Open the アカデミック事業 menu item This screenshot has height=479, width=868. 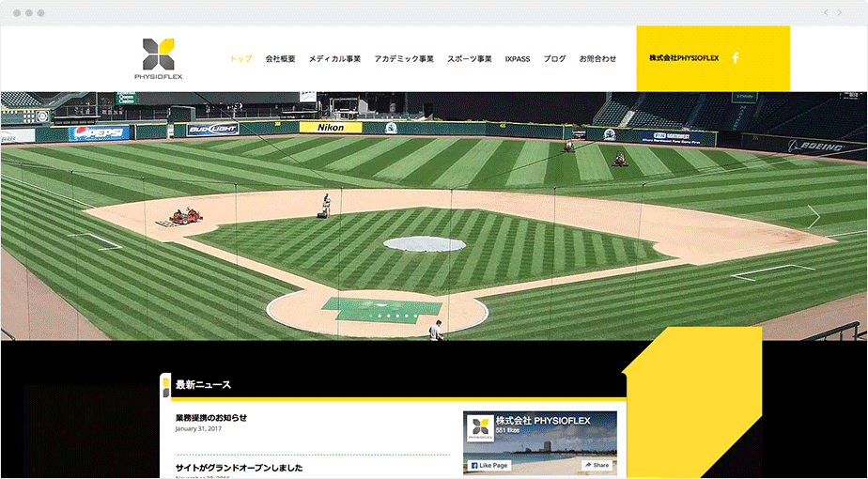(404, 58)
